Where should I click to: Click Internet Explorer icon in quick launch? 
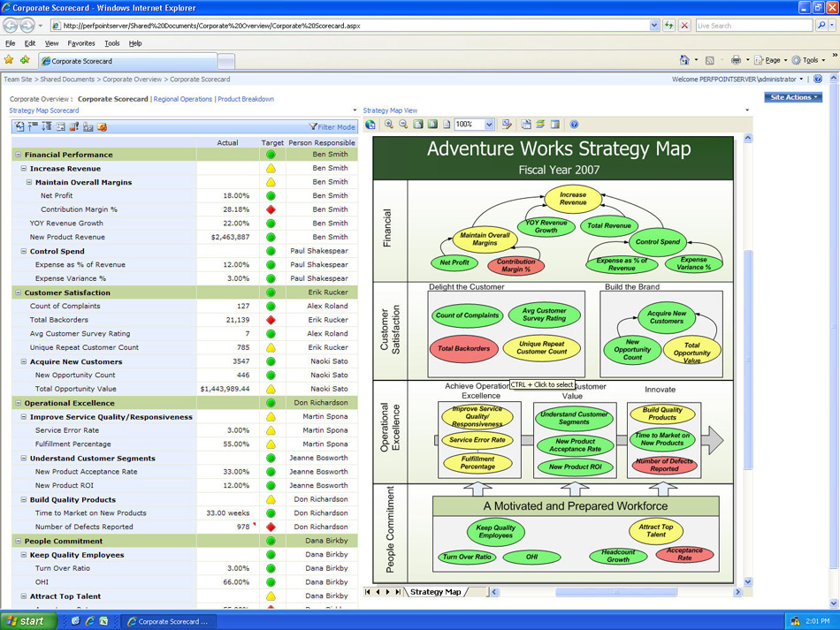click(x=89, y=621)
